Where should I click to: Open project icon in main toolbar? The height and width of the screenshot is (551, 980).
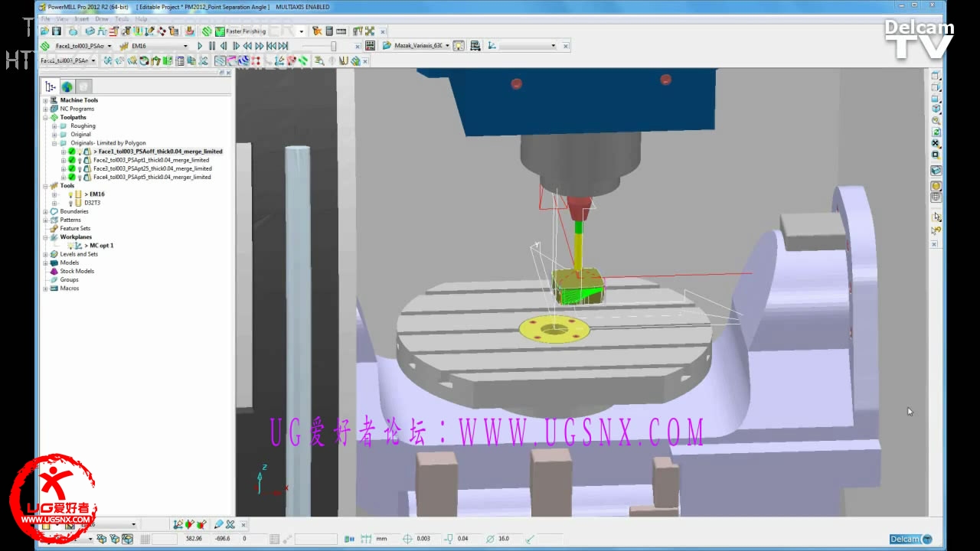tap(45, 31)
